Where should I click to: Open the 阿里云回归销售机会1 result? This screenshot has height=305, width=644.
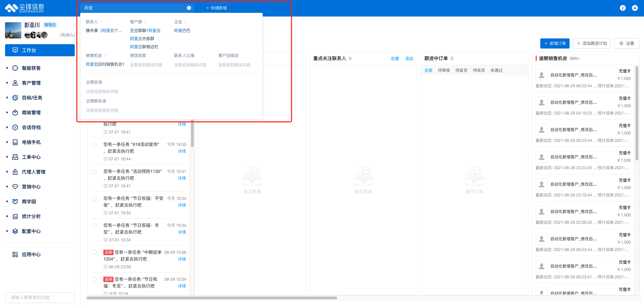click(105, 64)
